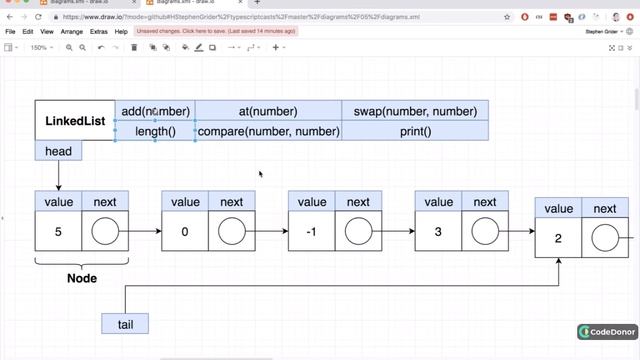This screenshot has height=360, width=640.
Task: Click the To Front toolbar icon
Action: [x=153, y=48]
